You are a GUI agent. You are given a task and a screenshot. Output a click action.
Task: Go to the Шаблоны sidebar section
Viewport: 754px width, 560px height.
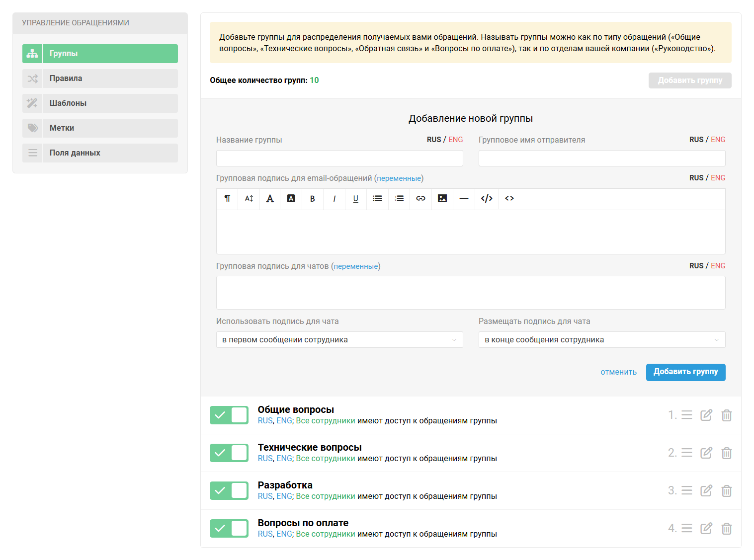click(100, 103)
